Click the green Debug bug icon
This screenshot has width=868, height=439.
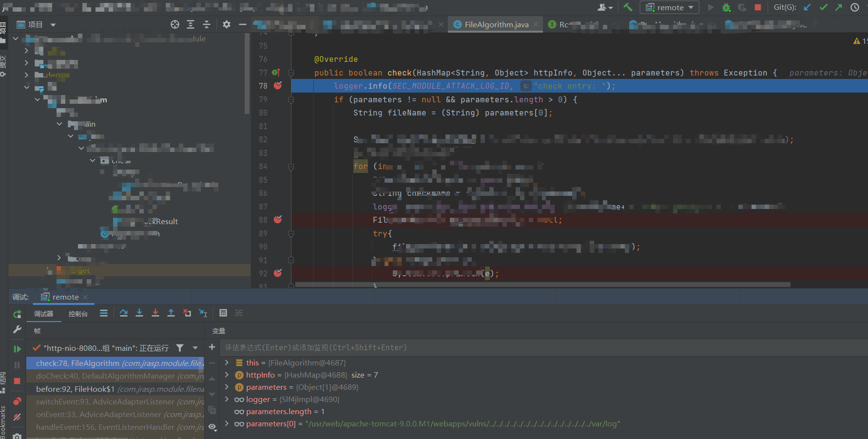(726, 7)
